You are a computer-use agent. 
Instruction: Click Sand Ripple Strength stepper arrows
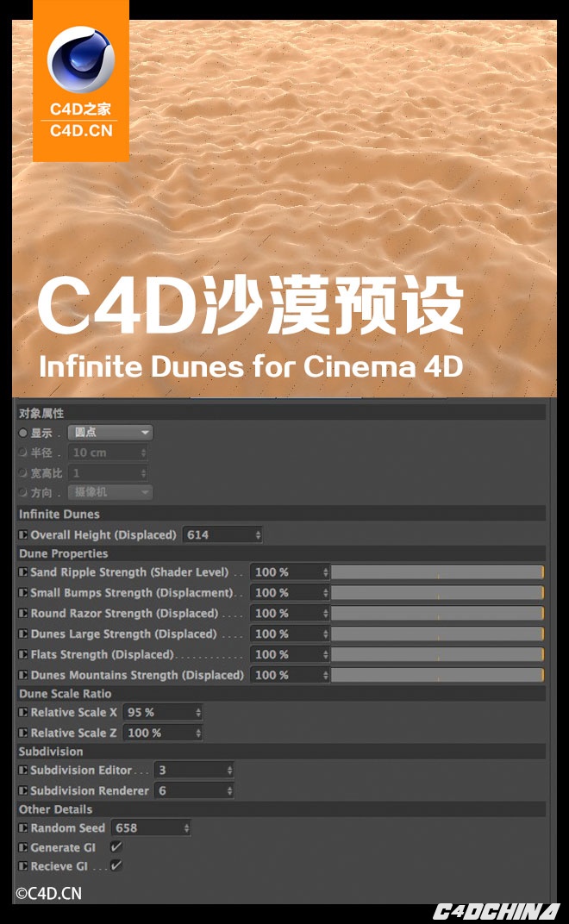326,571
